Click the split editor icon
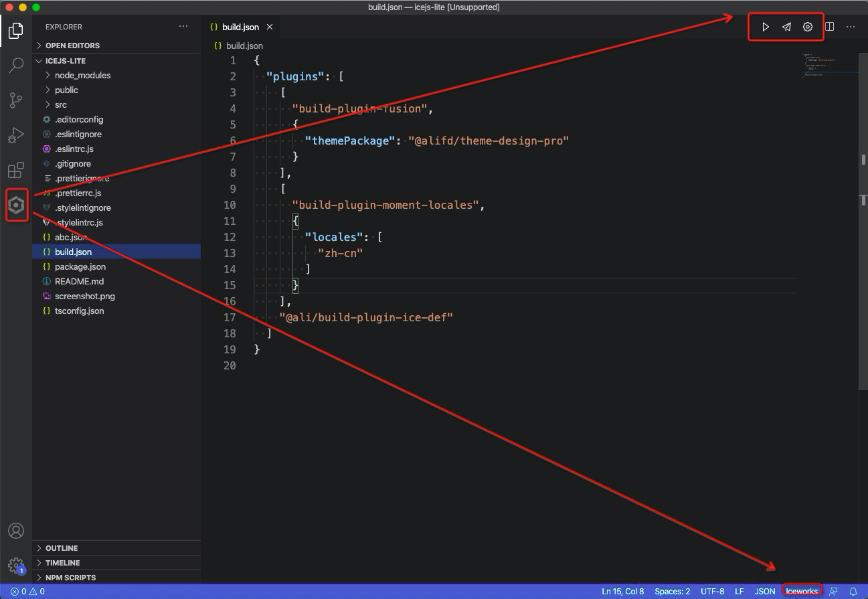This screenshot has height=599, width=868. (x=830, y=27)
